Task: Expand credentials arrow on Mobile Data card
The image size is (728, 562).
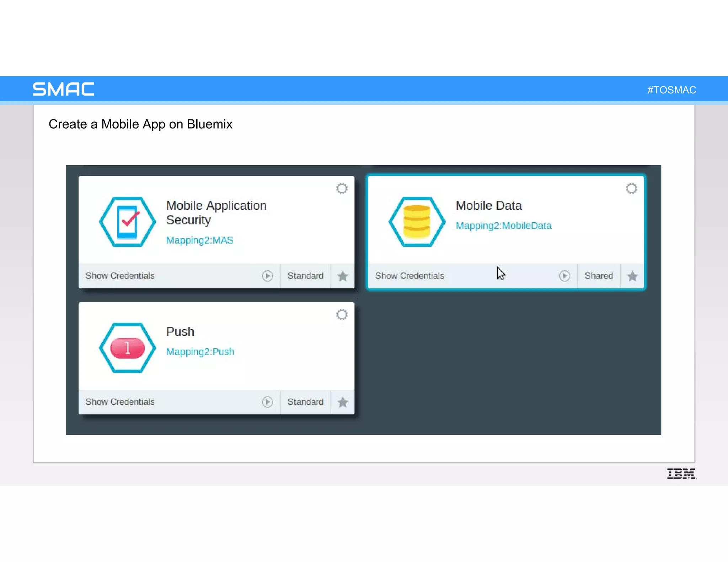Action: [x=564, y=276]
